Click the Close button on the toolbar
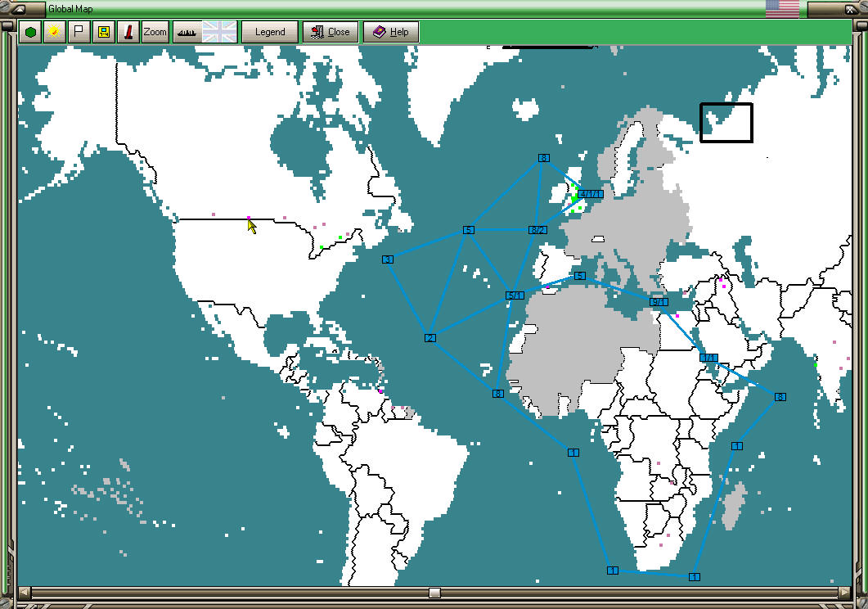868x609 pixels. click(x=331, y=33)
